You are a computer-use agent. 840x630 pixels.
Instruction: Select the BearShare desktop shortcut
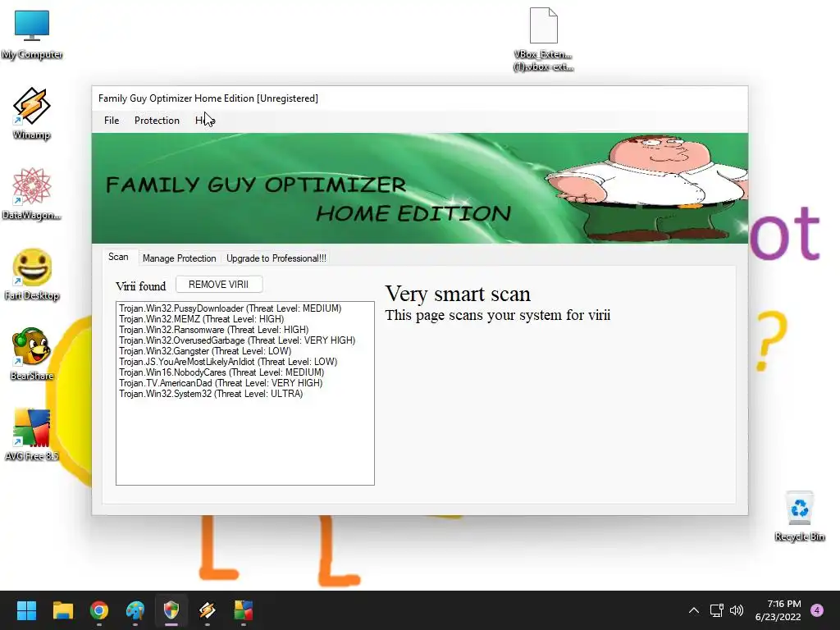click(32, 354)
